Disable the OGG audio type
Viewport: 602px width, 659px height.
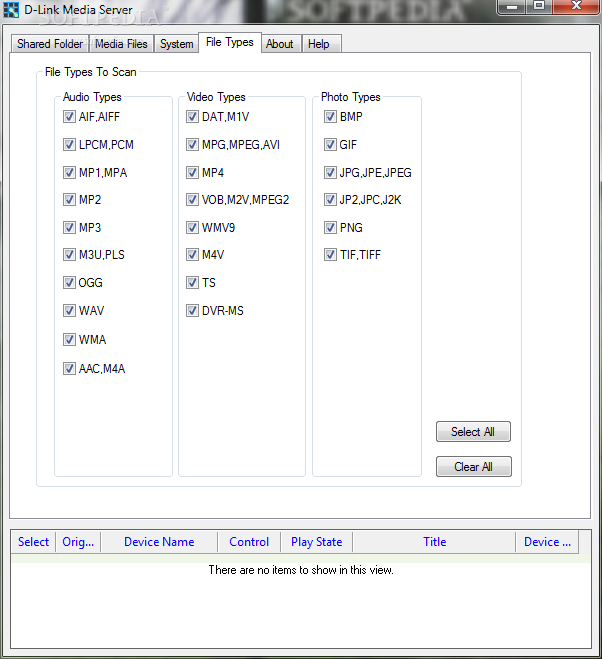[x=69, y=282]
